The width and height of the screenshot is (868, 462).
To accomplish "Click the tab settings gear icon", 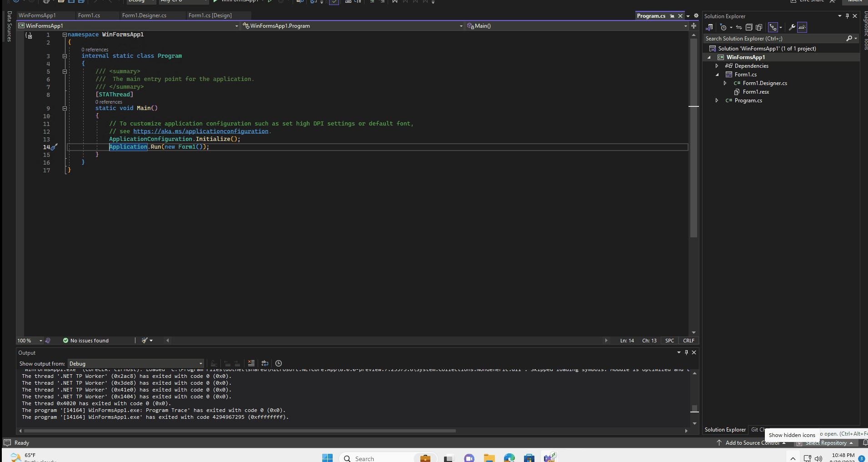I will pos(696,15).
